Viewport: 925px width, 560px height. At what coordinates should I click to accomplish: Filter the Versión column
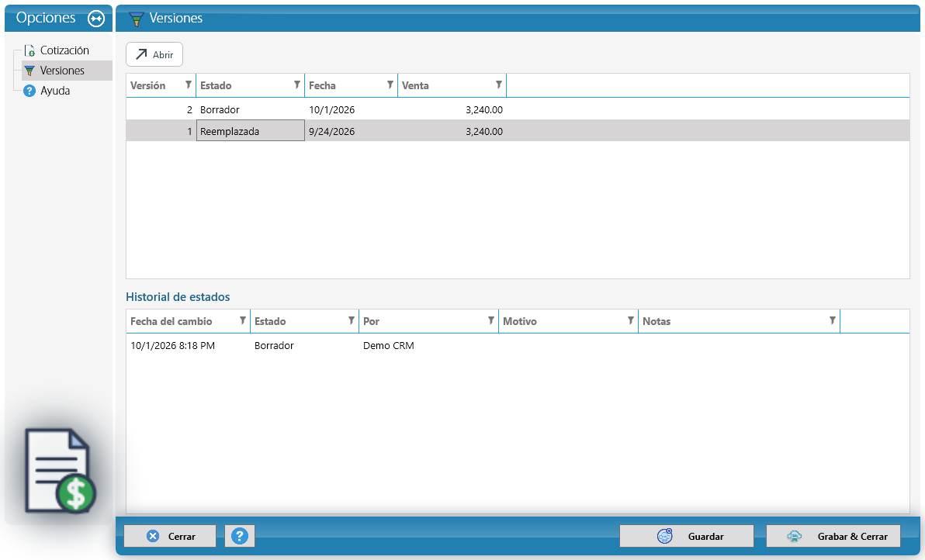click(x=189, y=85)
